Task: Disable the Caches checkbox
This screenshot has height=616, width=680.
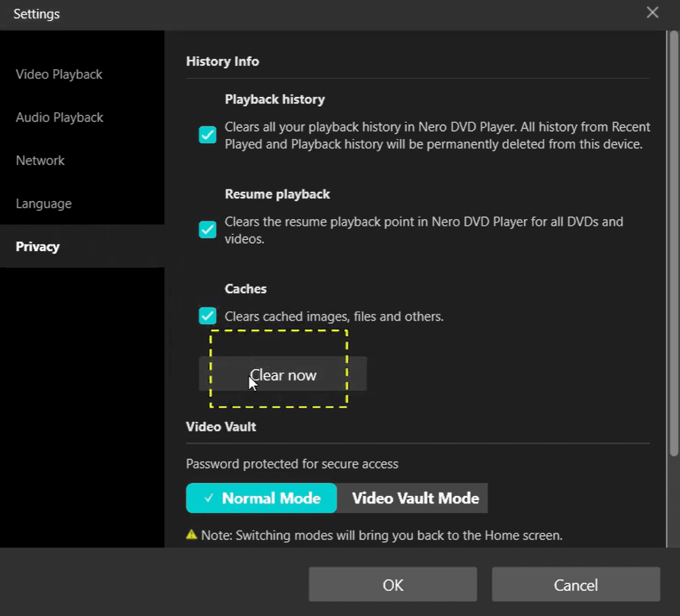Action: pos(207,315)
